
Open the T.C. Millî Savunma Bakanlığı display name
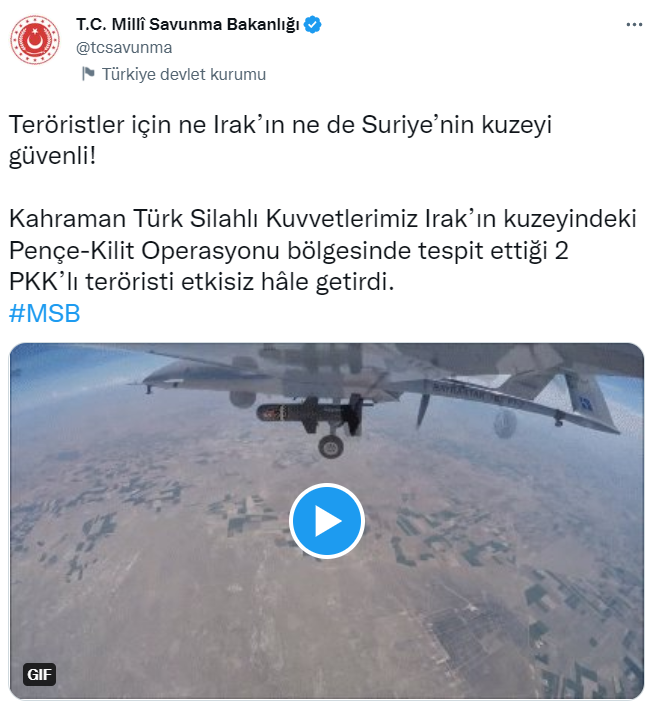point(187,25)
